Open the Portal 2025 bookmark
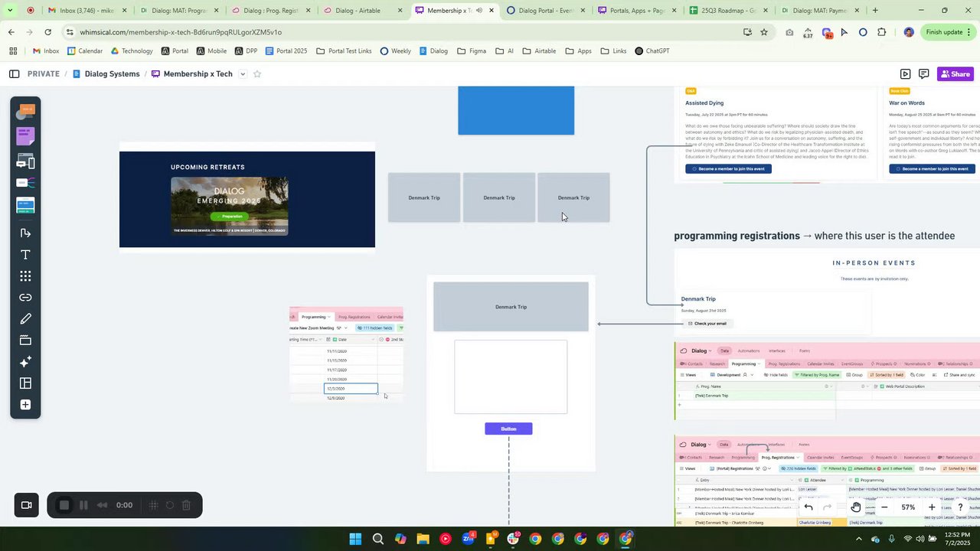Image resolution: width=980 pixels, height=551 pixels. 286,51
